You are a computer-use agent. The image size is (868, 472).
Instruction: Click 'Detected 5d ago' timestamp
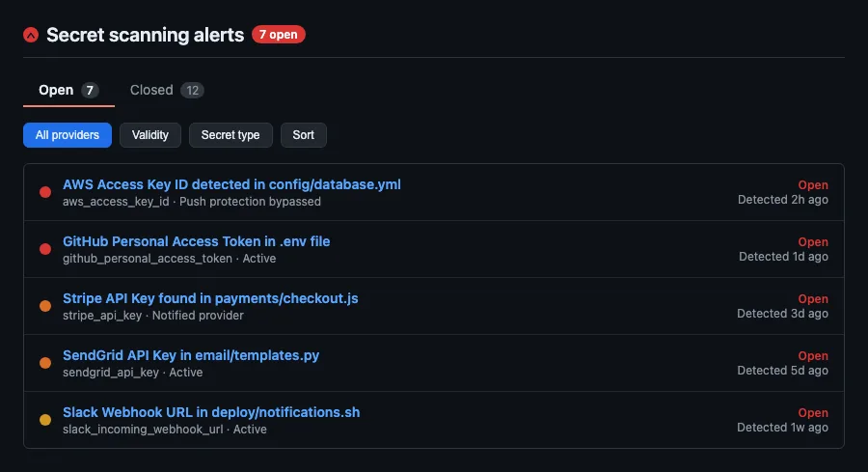(783, 370)
